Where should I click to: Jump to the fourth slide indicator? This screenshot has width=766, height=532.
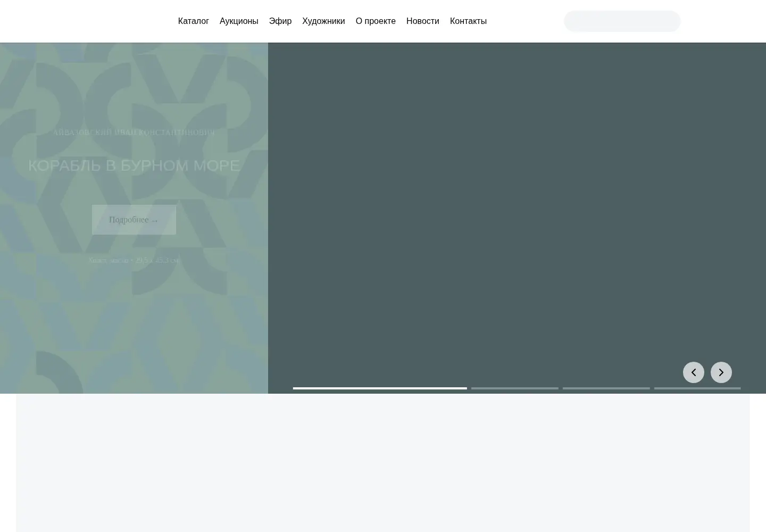697,388
